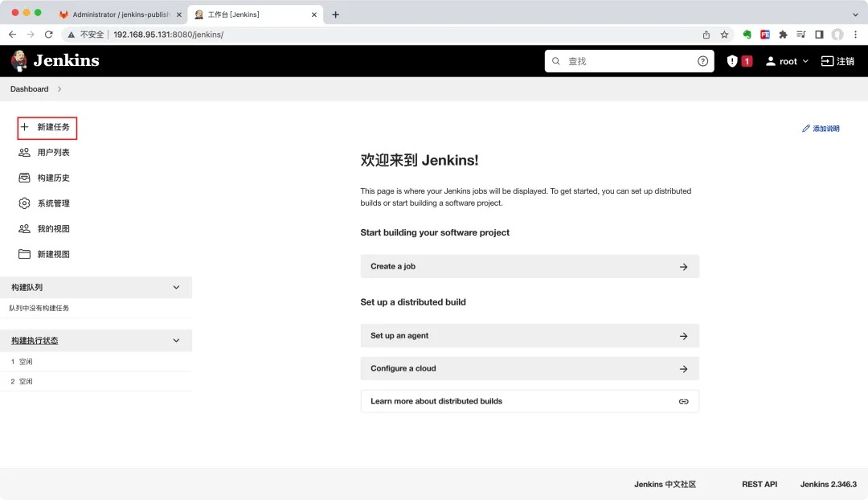Select executor row 2 空闲
The width and height of the screenshot is (868, 500).
(x=96, y=382)
